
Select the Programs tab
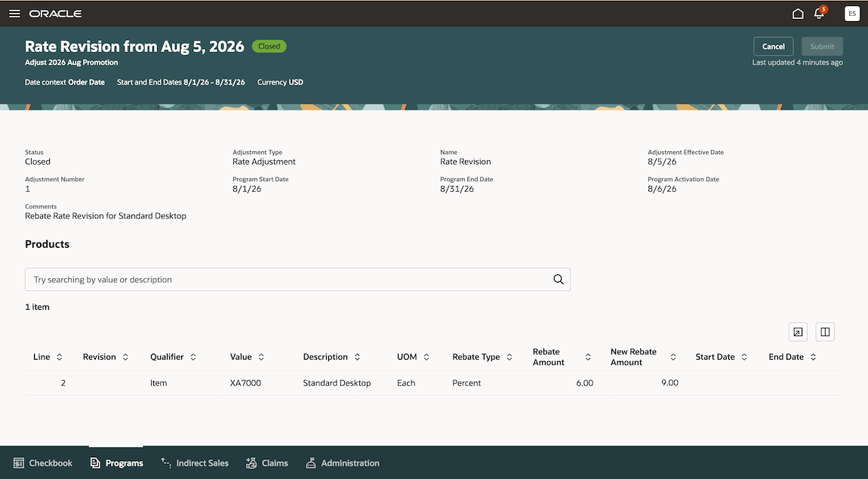(x=117, y=463)
